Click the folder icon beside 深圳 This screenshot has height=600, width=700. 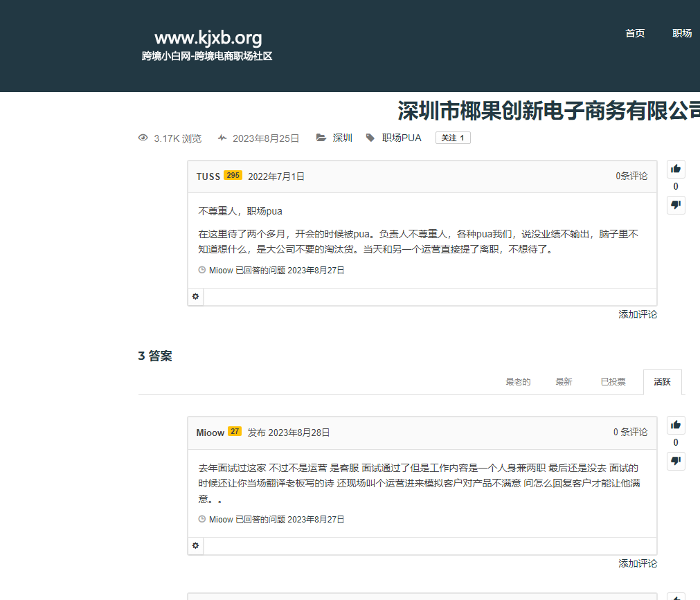coord(321,138)
